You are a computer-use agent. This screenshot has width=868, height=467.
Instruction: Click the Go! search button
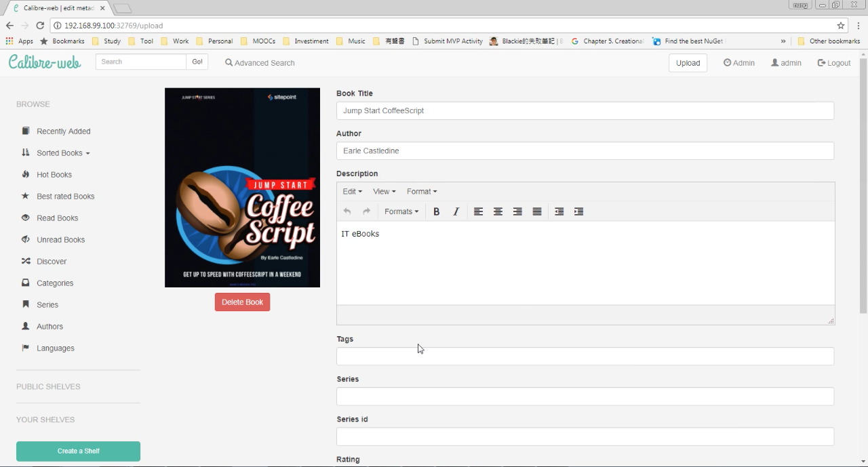(197, 62)
